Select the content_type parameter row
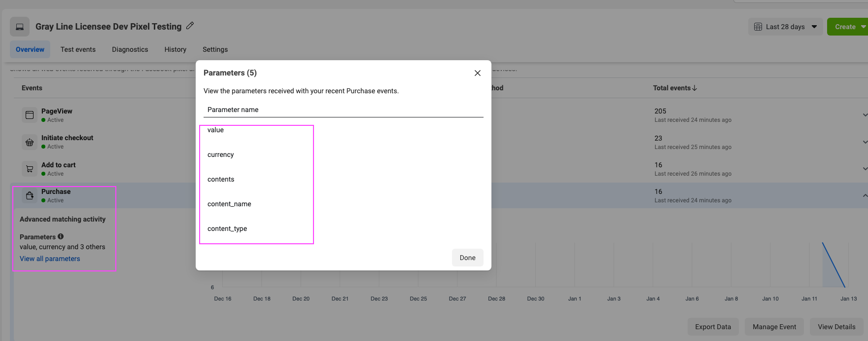868x341 pixels. click(227, 228)
